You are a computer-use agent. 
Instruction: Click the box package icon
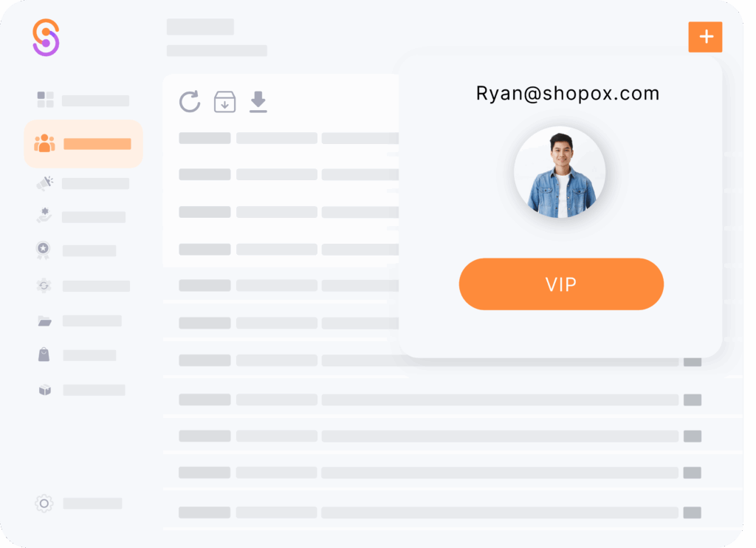pyautogui.click(x=45, y=389)
